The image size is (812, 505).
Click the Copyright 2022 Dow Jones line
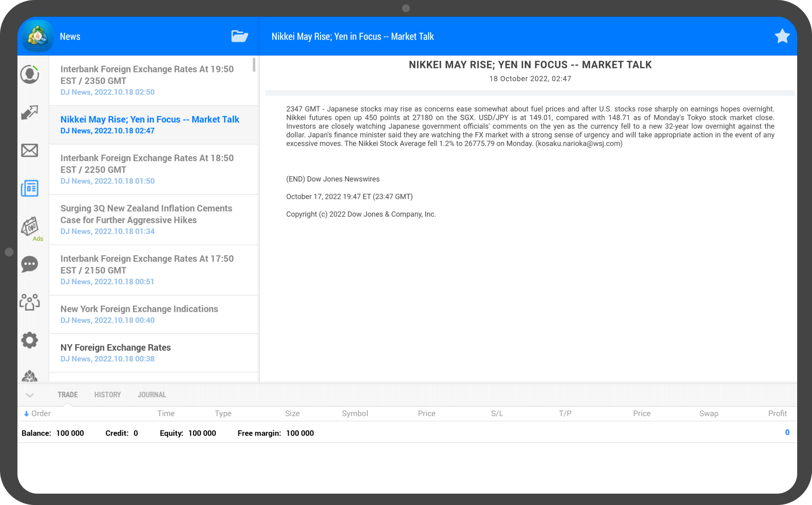pos(361,214)
